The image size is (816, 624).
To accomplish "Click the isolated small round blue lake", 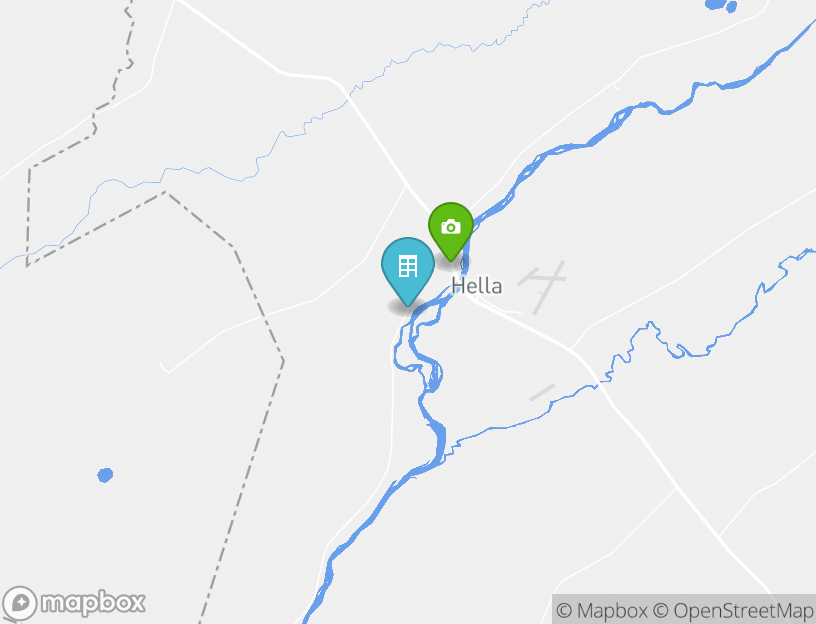I will pyautogui.click(x=105, y=475).
